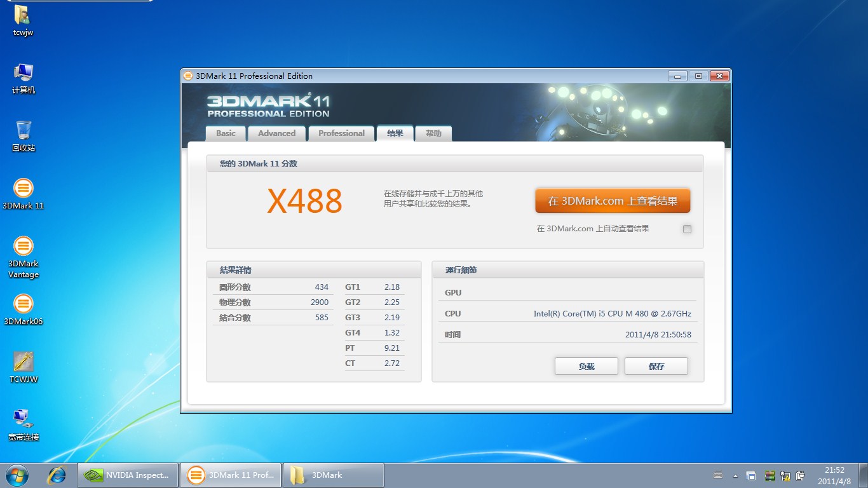The width and height of the screenshot is (868, 488).
Task: Click the GT3 result 2.19
Action: pyautogui.click(x=392, y=318)
